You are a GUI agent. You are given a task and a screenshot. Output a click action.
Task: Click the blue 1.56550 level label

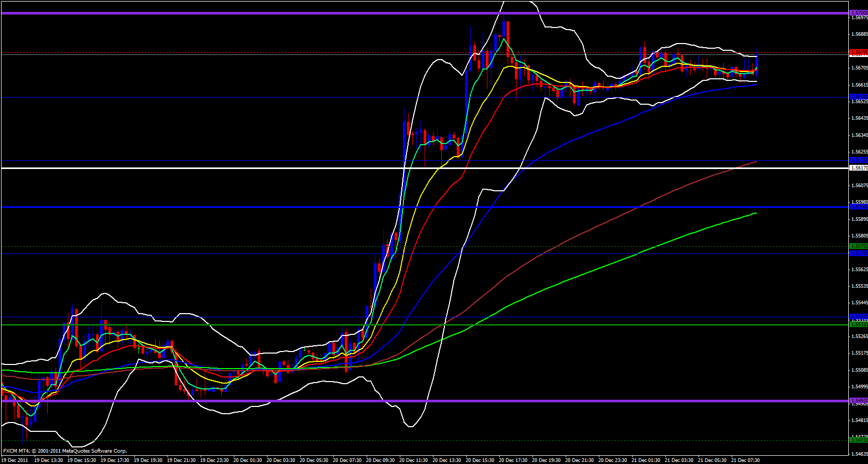coord(858,97)
